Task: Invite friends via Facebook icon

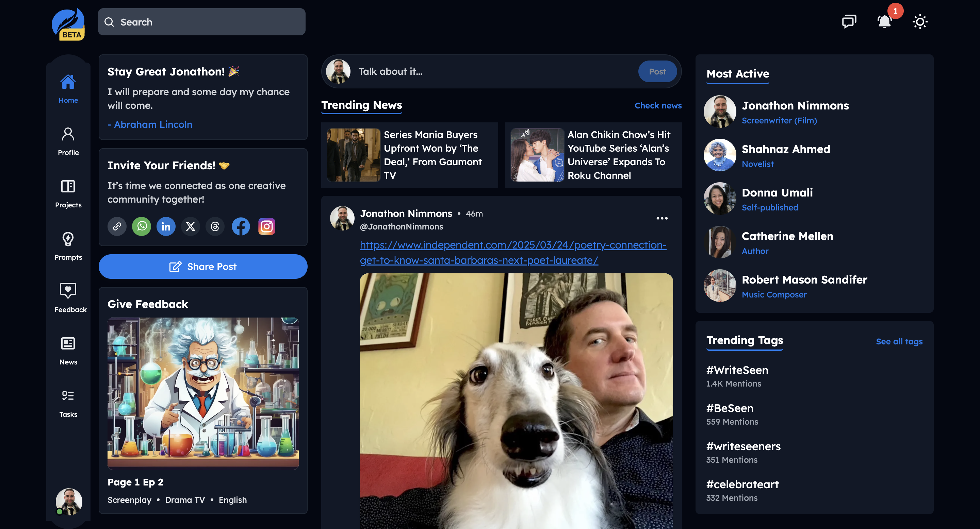Action: point(241,226)
